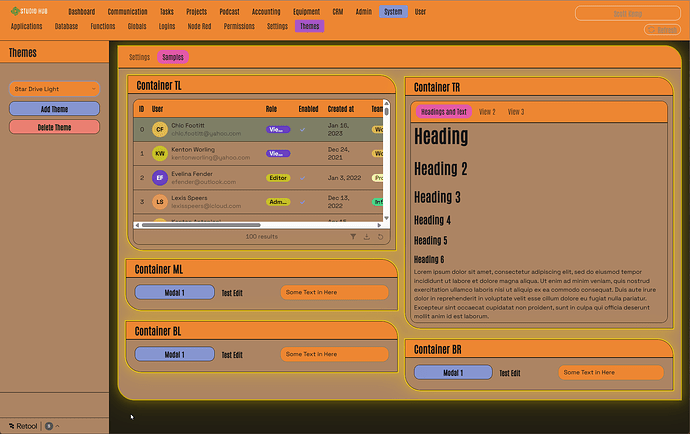Click the filter icon below the table

pyautogui.click(x=353, y=237)
